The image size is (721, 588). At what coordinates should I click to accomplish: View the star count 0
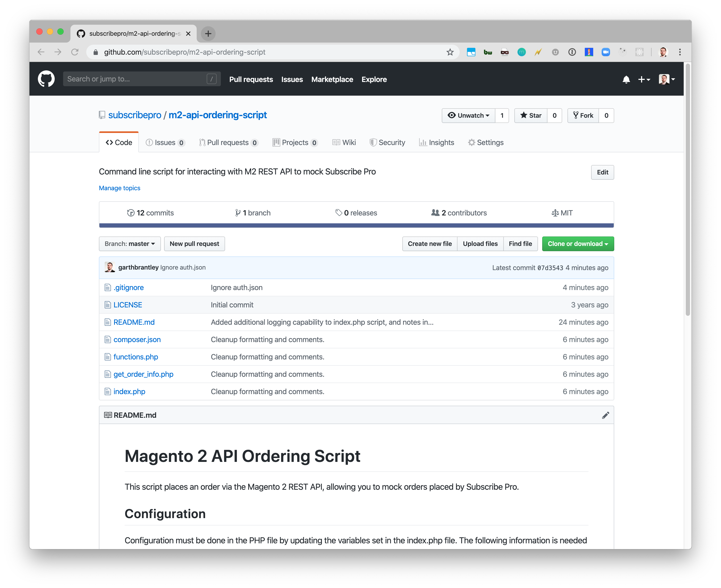tap(554, 116)
